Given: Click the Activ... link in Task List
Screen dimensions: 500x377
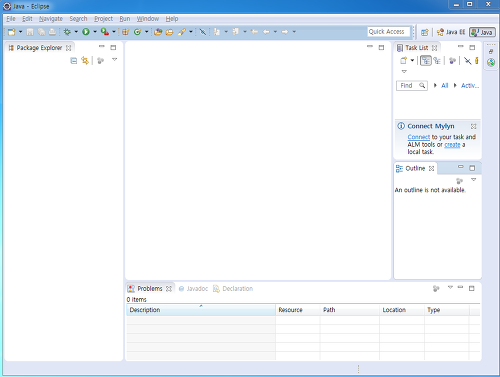Looking at the screenshot, I should [470, 86].
